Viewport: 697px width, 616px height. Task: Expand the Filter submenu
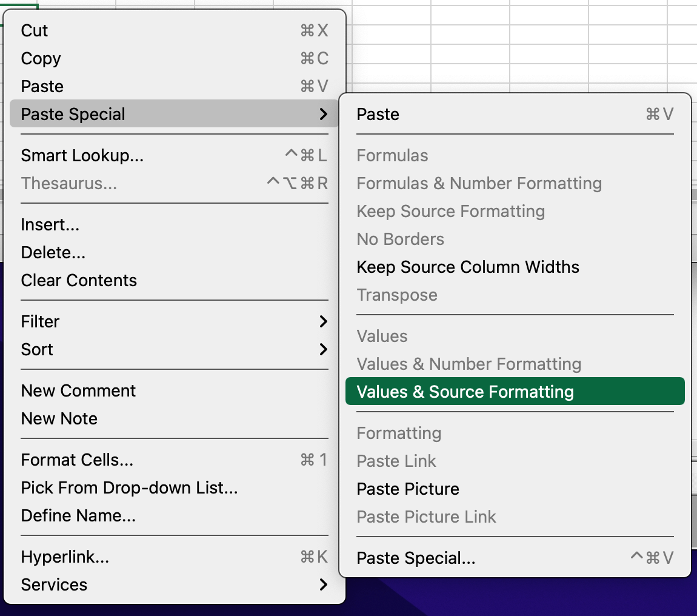[x=323, y=322]
